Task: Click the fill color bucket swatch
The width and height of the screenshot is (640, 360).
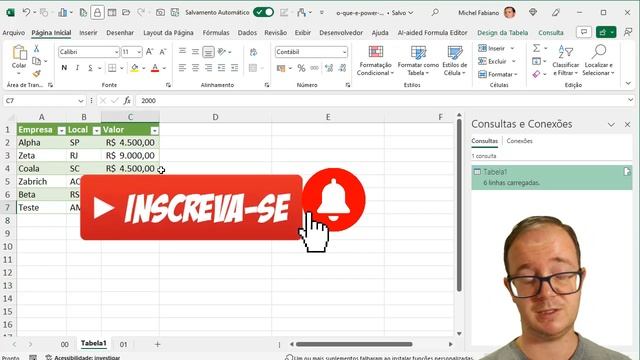Action: point(134,68)
